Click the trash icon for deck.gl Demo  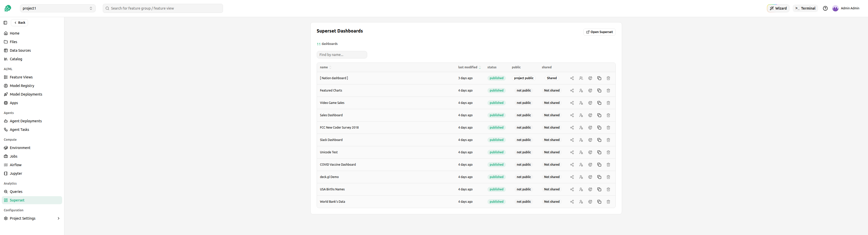pos(608,177)
